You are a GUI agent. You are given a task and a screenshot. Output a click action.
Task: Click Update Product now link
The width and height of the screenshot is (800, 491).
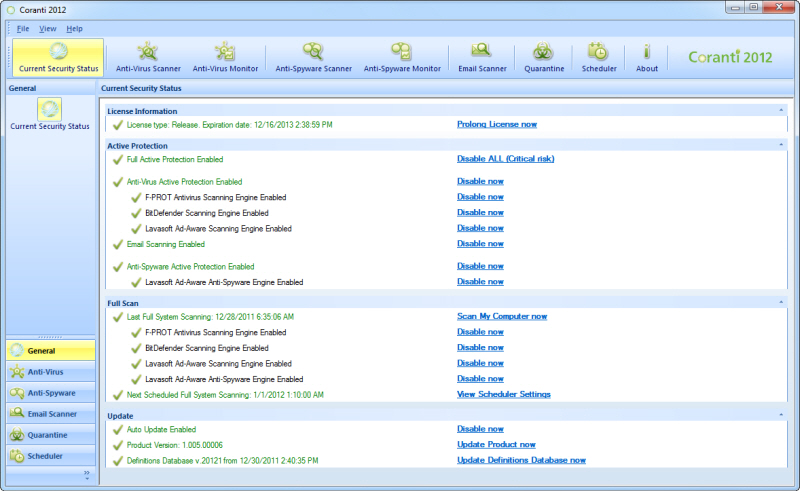click(496, 445)
